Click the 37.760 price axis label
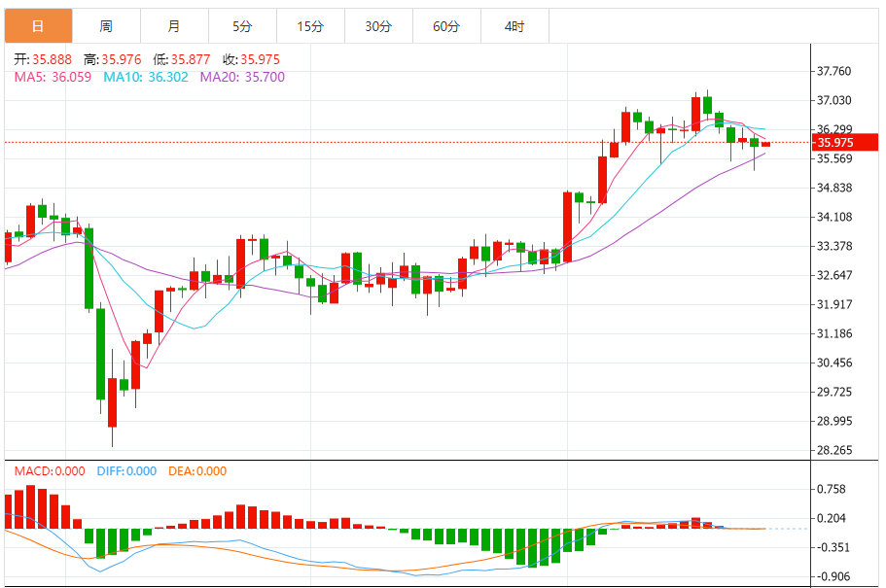The image size is (886, 588). [834, 71]
